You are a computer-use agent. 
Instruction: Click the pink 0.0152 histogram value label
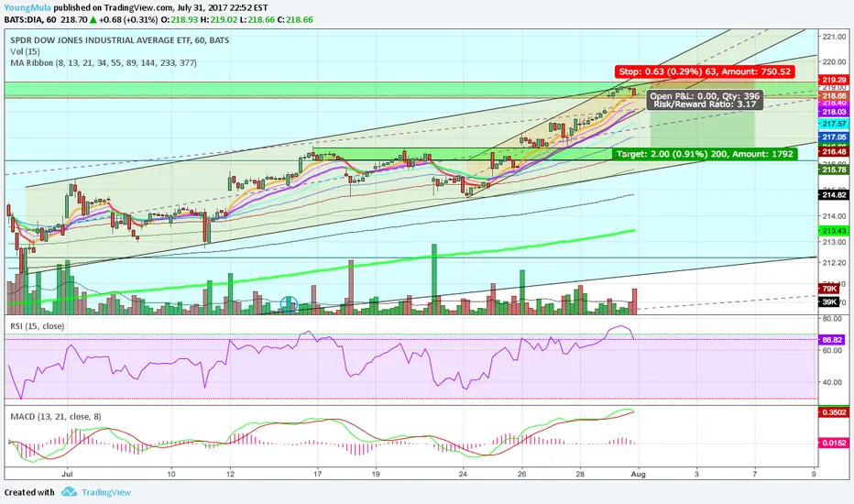[835, 443]
